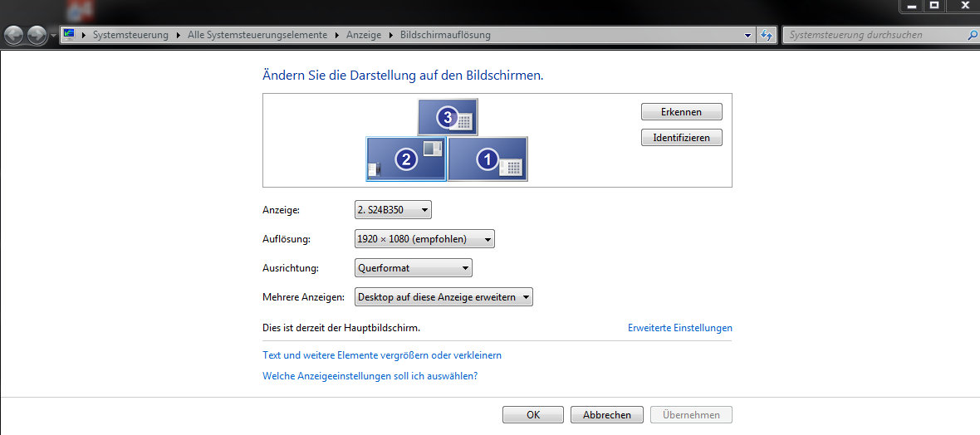Expand arrow before Bildschirmauflösung breadcrumb

click(x=391, y=35)
